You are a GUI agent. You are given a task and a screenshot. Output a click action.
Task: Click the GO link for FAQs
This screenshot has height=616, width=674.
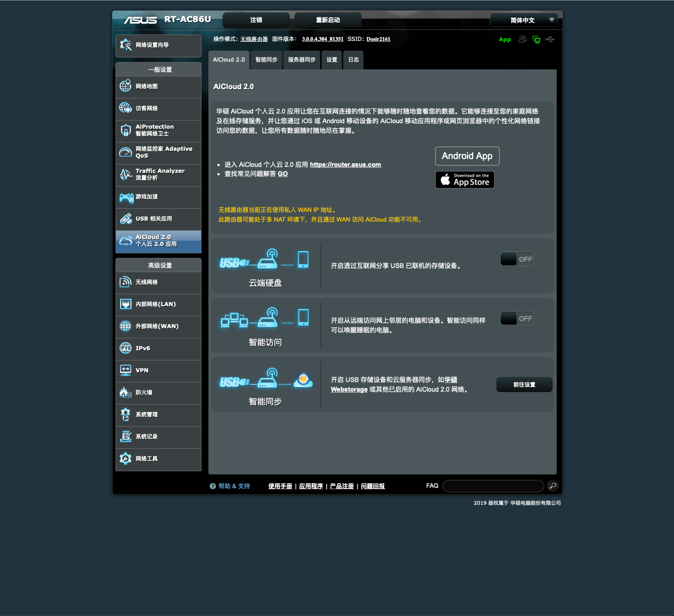tap(283, 174)
